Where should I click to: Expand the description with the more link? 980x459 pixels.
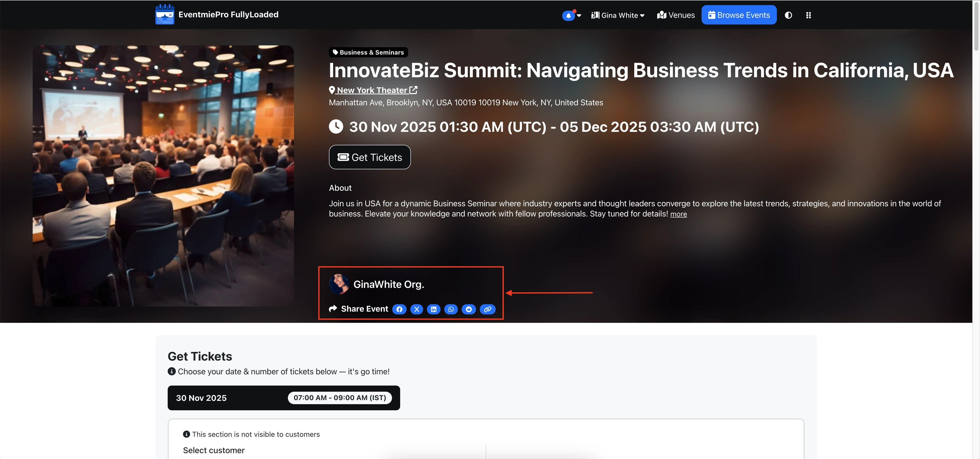pos(678,214)
